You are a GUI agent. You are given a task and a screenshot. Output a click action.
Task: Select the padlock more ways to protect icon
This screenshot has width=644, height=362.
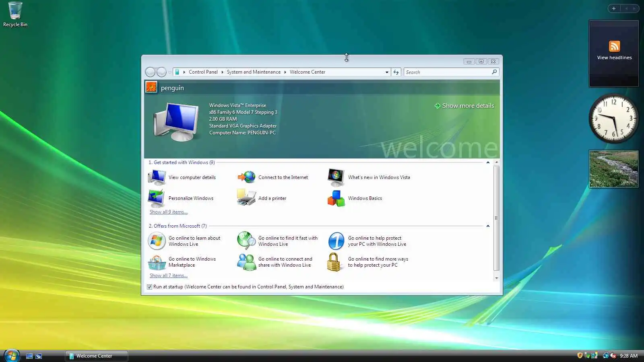point(334,262)
